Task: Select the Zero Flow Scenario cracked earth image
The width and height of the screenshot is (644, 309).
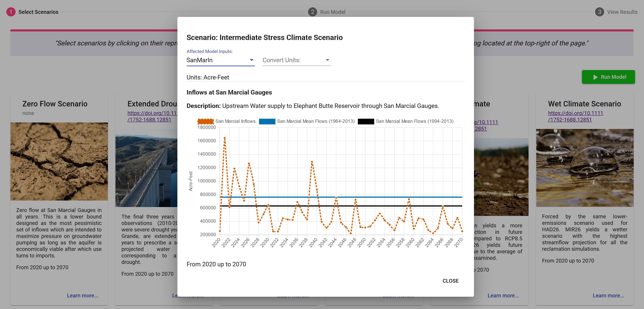Action: pyautogui.click(x=59, y=161)
